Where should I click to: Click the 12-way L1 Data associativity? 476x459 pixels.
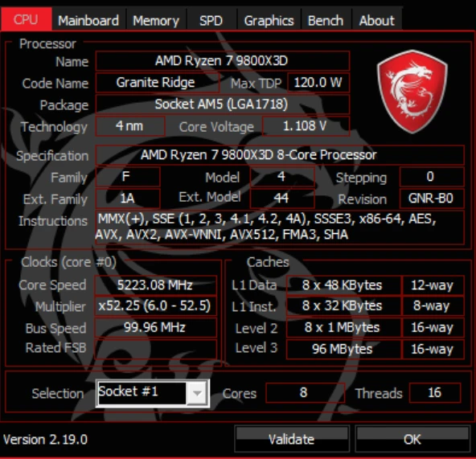tap(433, 285)
